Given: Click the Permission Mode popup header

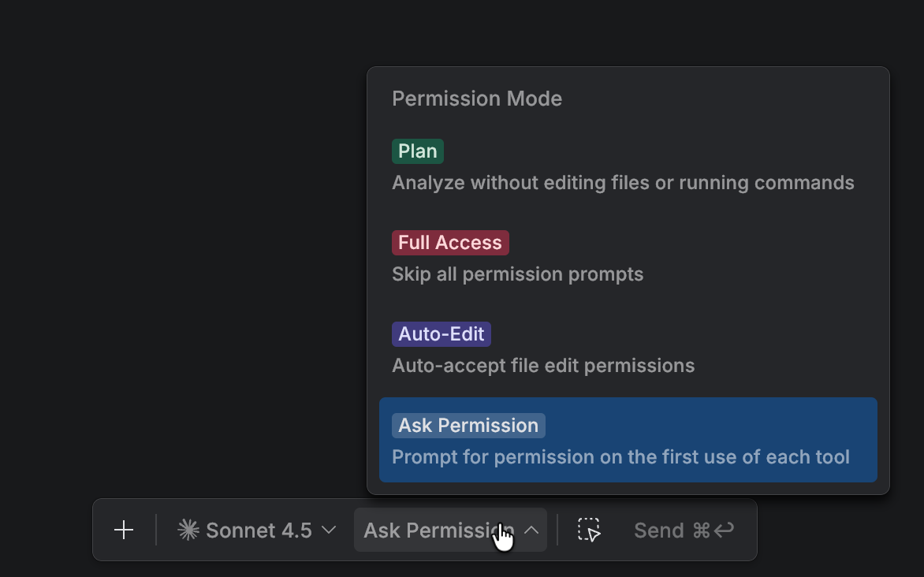Looking at the screenshot, I should (x=477, y=99).
